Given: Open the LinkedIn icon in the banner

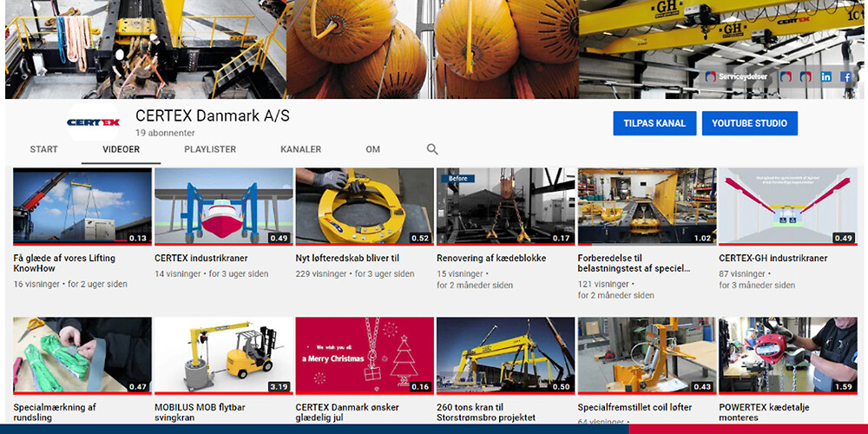Looking at the screenshot, I should [x=826, y=77].
